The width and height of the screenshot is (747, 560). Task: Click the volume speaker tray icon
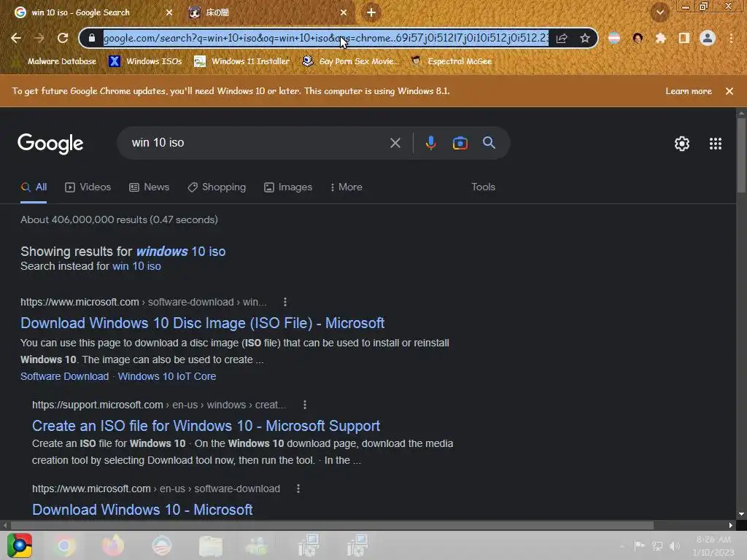(675, 546)
